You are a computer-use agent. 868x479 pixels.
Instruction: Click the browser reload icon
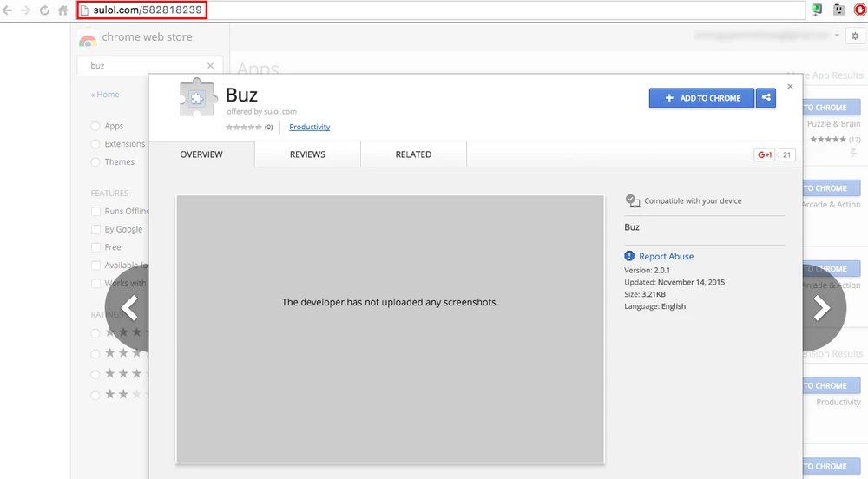tap(43, 10)
